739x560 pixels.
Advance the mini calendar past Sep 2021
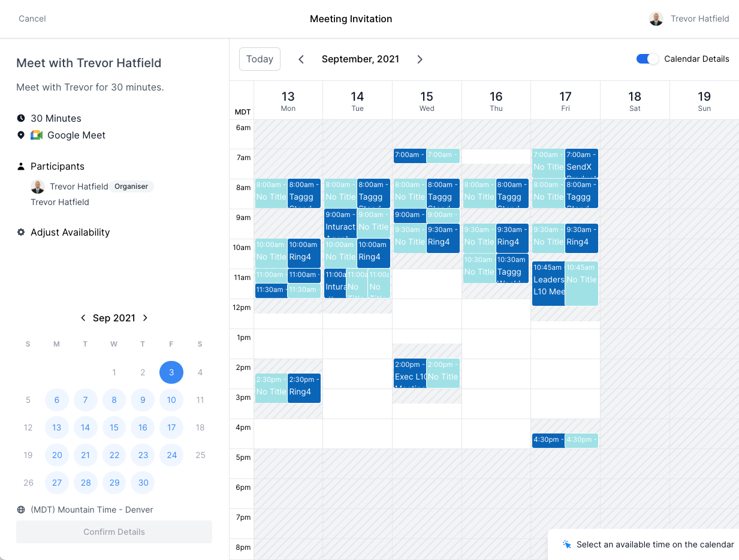pyautogui.click(x=145, y=318)
